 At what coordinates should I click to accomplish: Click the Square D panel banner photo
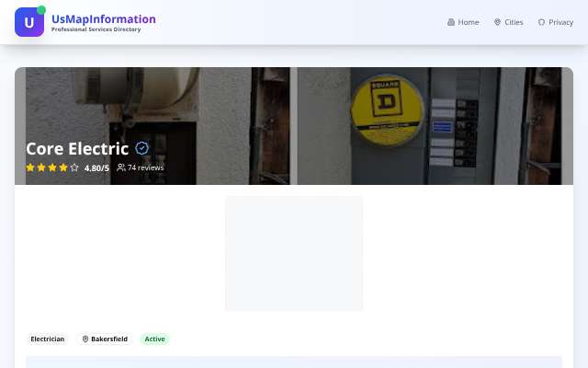294,126
